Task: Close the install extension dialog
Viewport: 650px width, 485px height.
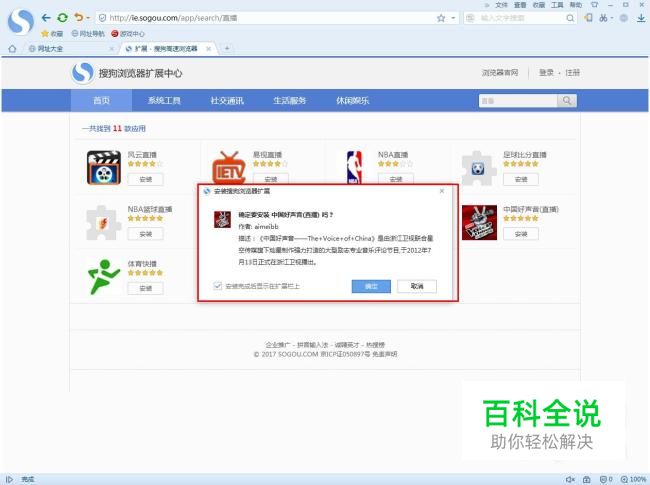Action: click(442, 191)
